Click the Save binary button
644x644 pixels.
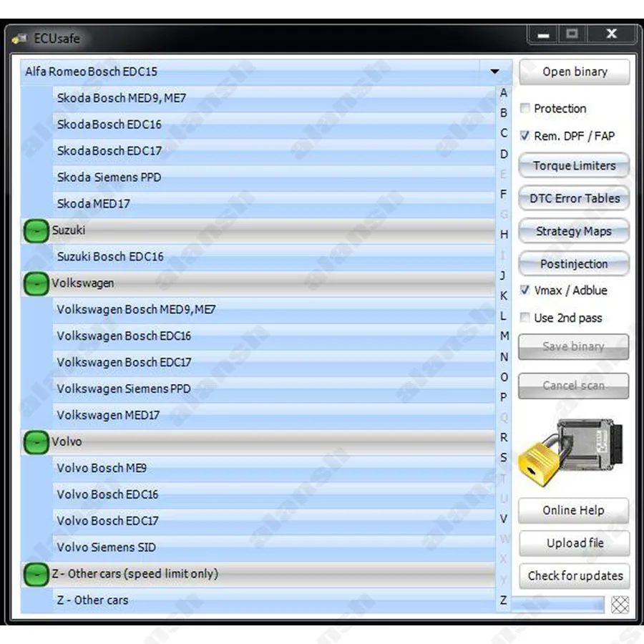(573, 346)
